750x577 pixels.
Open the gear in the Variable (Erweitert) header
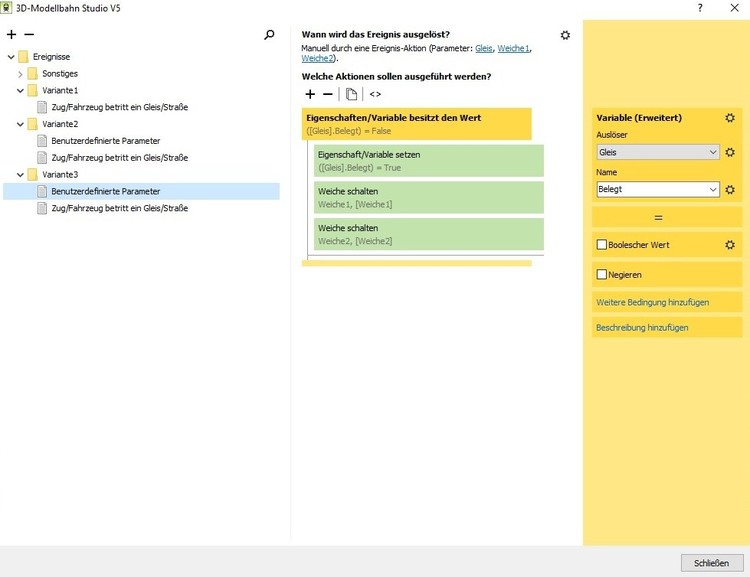(730, 118)
